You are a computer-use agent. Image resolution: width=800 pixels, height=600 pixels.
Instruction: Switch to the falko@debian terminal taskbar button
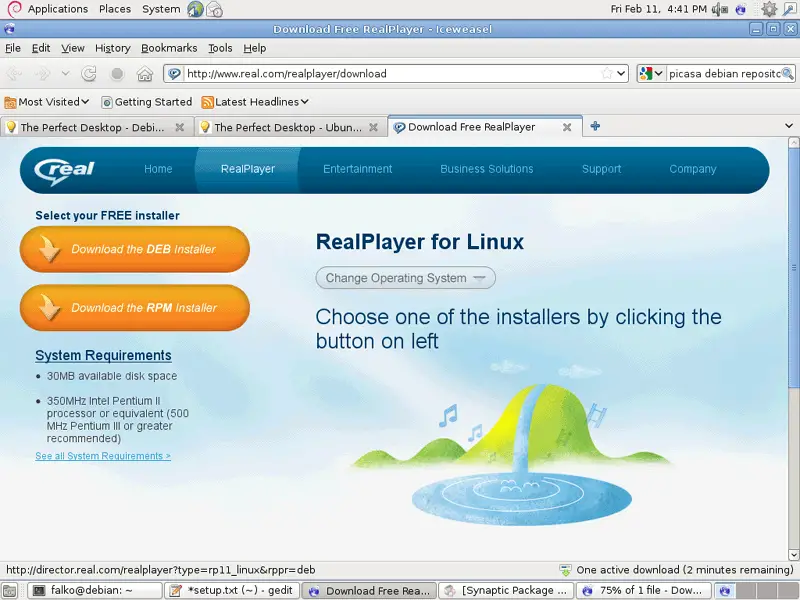[x=94, y=591]
